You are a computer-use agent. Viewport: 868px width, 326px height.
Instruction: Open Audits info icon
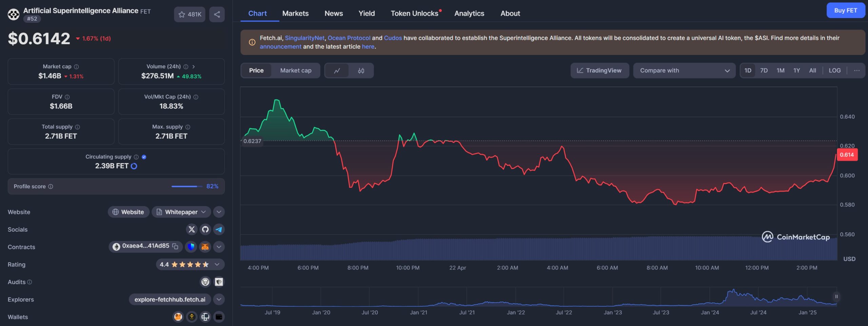29,282
